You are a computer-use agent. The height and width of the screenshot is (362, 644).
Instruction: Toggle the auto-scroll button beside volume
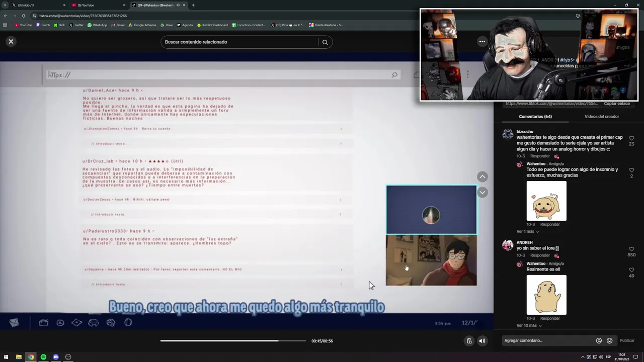point(469,341)
